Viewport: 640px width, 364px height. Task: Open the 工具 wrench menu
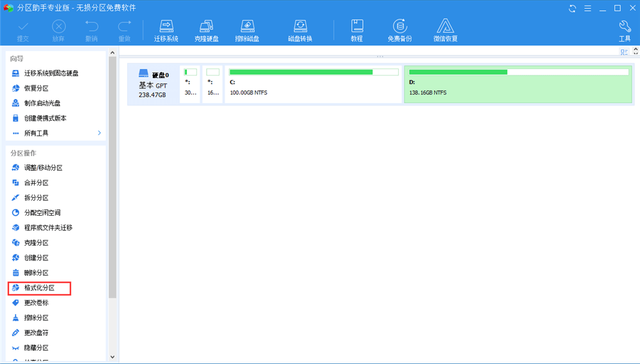tap(625, 30)
